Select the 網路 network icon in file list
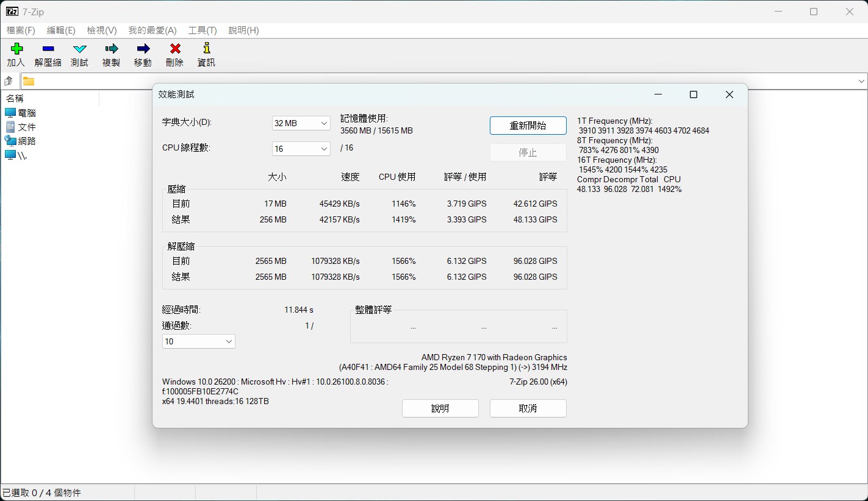Viewport: 868px width, 501px height. [x=10, y=141]
